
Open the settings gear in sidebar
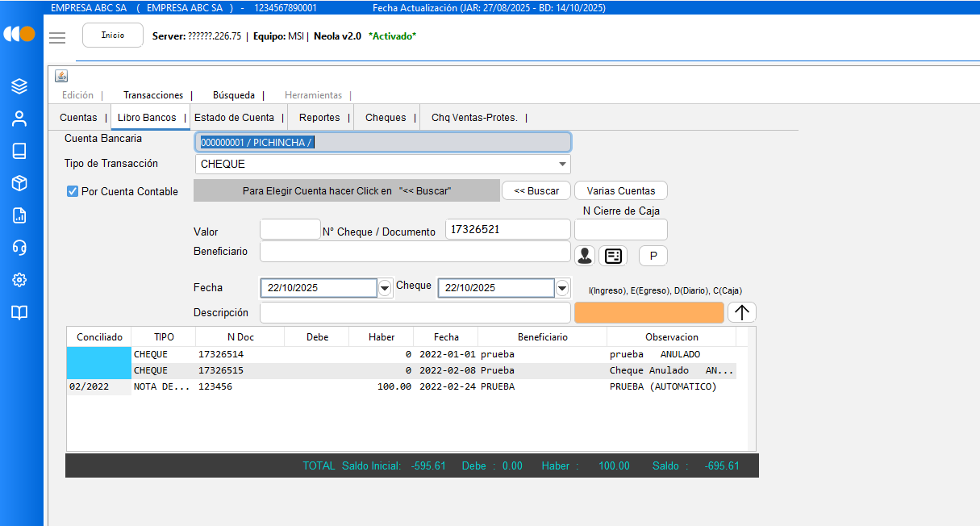coord(19,280)
